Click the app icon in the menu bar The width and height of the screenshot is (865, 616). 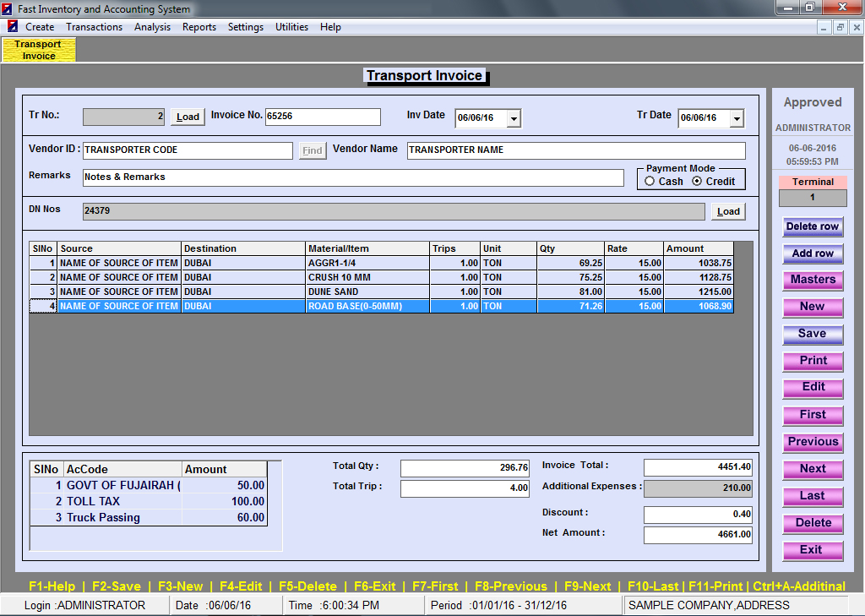(12, 26)
